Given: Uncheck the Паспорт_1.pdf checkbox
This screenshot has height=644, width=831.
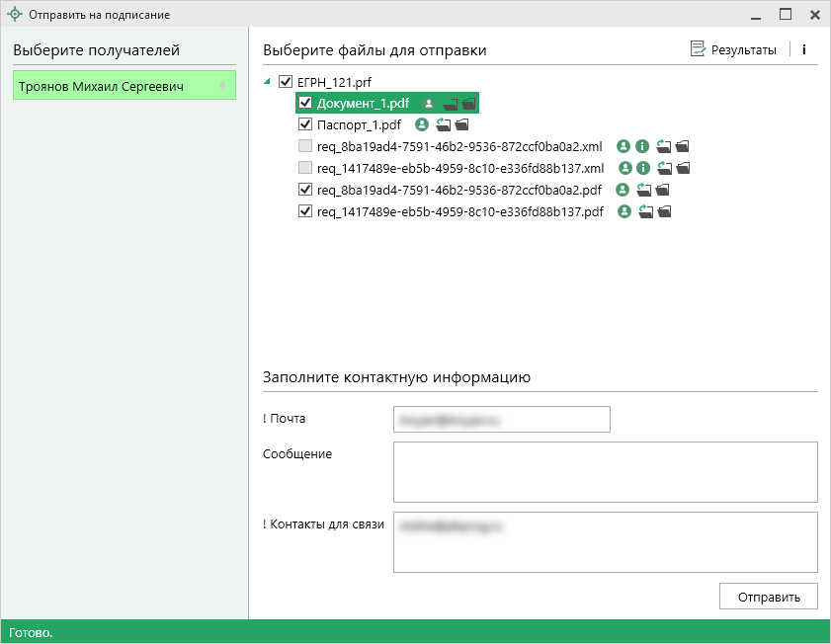Looking at the screenshot, I should (305, 125).
